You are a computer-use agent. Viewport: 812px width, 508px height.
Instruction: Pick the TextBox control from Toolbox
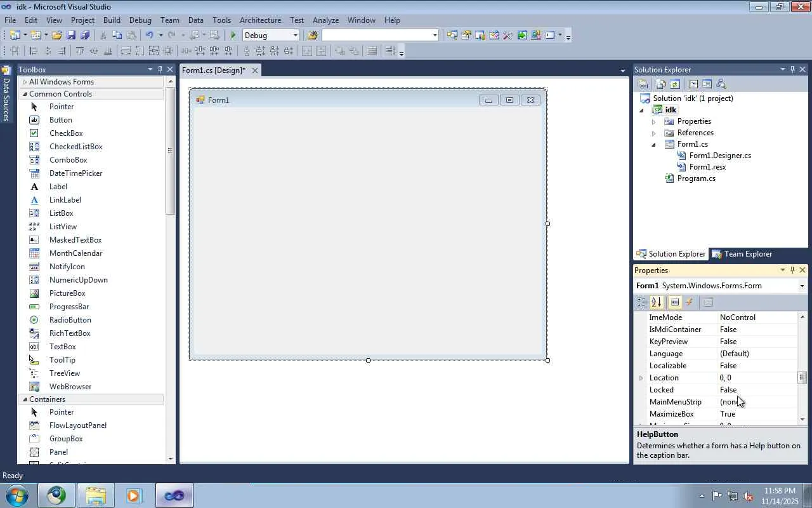62,347
